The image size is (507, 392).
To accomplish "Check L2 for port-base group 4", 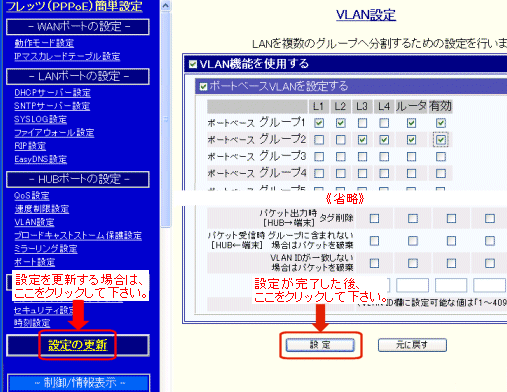I will pyautogui.click(x=341, y=173).
